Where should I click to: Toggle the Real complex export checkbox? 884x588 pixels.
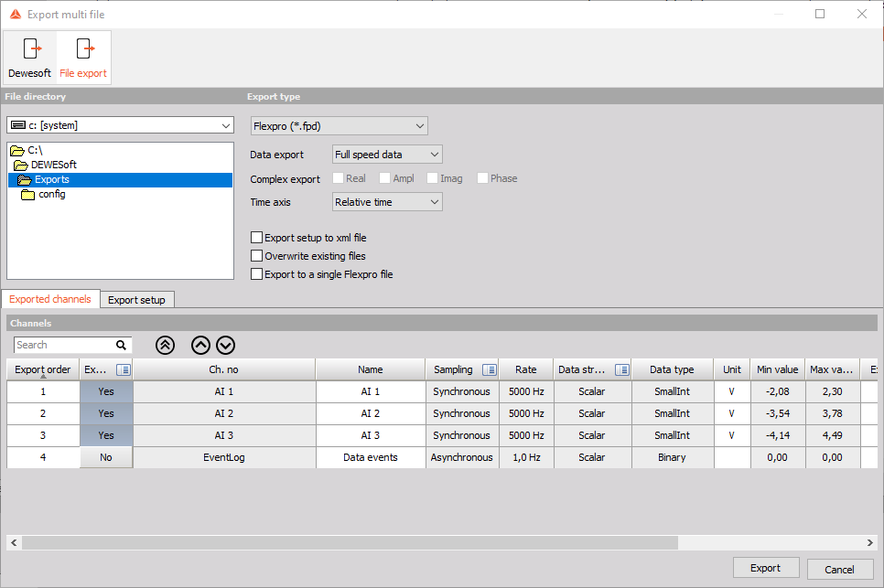coord(339,178)
